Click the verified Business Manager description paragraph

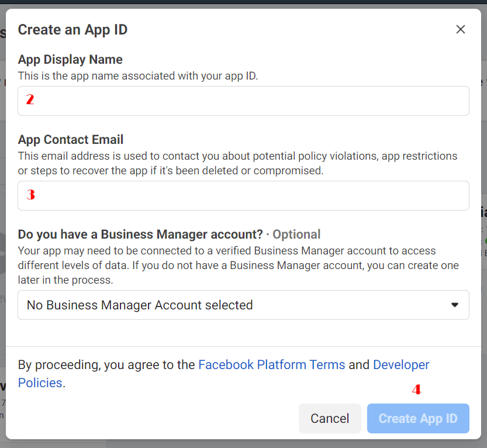(x=238, y=266)
